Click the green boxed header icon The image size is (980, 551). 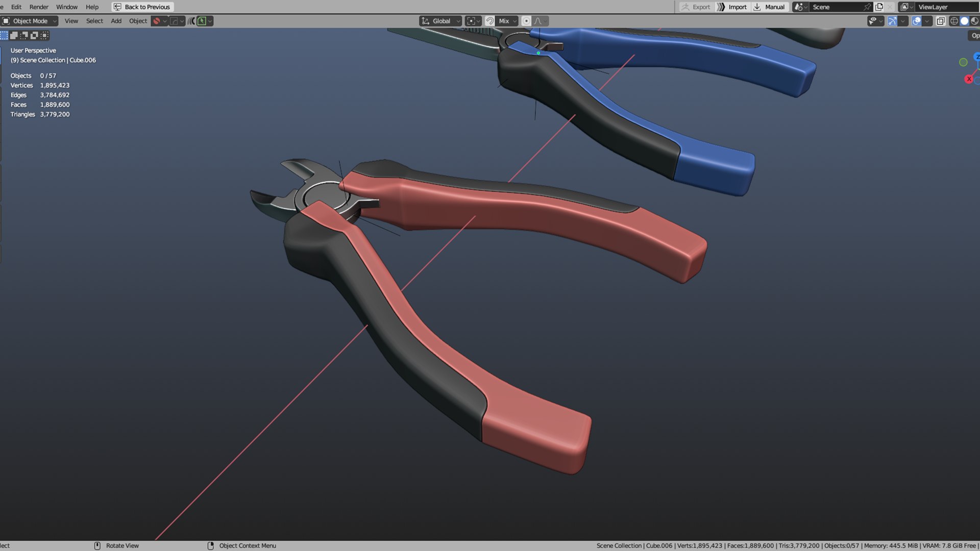(x=202, y=21)
